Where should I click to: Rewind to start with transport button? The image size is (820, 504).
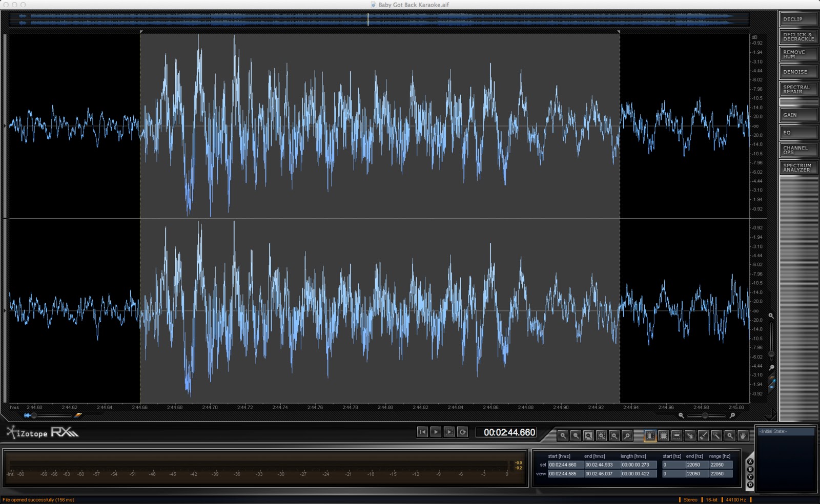tap(422, 432)
